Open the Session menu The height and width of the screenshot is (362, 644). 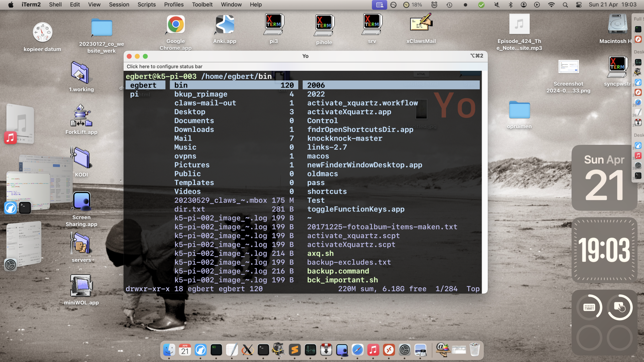coord(119,5)
